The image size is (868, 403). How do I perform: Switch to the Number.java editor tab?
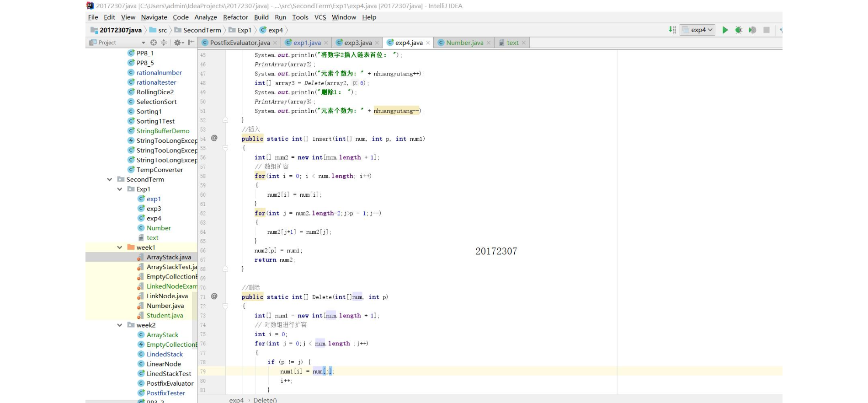point(464,43)
